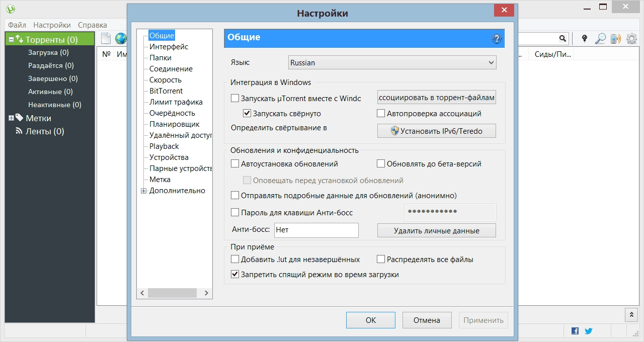The width and height of the screenshot is (644, 342).
Task: Expand Метки in the sidebar
Action: (x=11, y=118)
